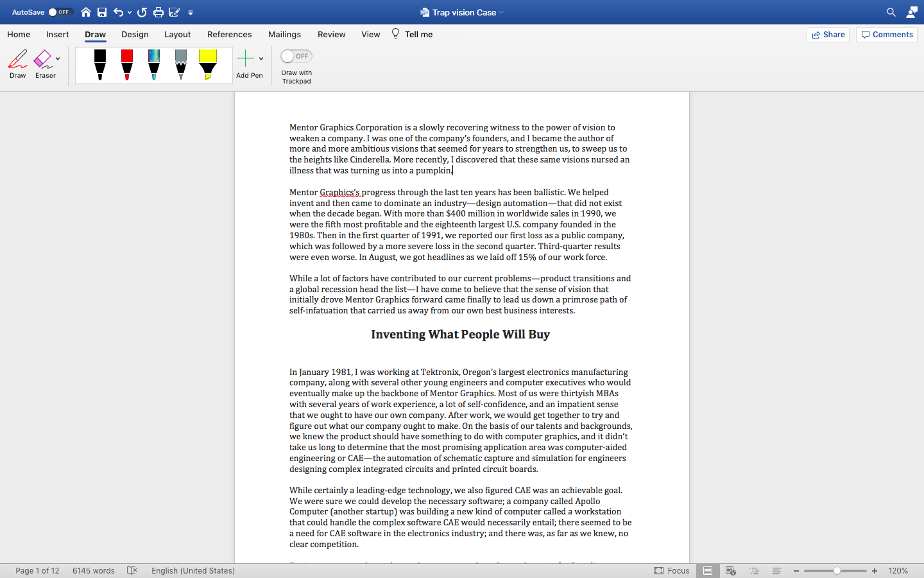Open the View tab
The image size is (924, 578).
click(x=370, y=34)
